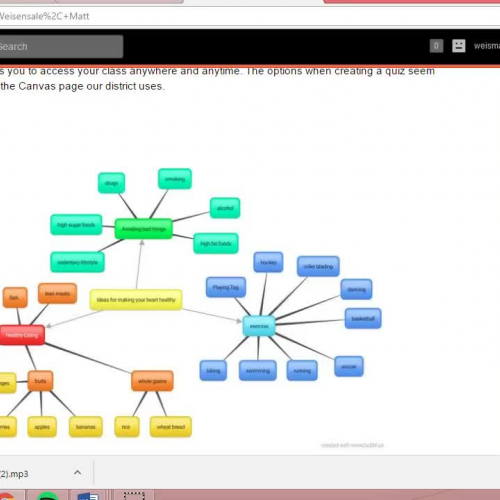Click the yellow 'rice' node
The image size is (500, 500).
click(127, 427)
